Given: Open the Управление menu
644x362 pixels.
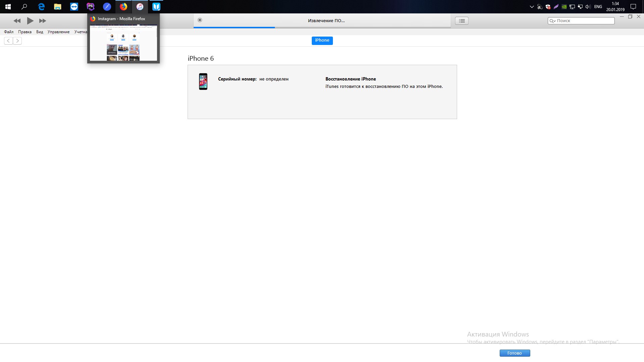Looking at the screenshot, I should pyautogui.click(x=58, y=32).
